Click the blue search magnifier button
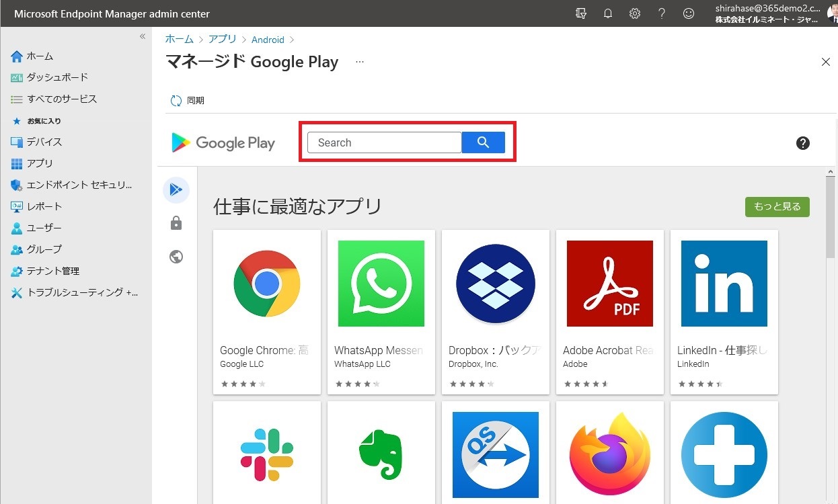838x504 pixels. [484, 142]
